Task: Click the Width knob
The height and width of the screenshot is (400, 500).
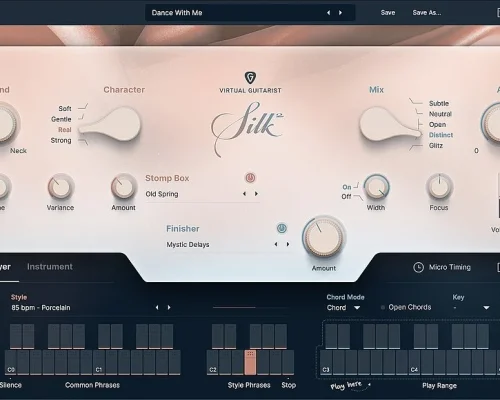Action: tap(376, 187)
